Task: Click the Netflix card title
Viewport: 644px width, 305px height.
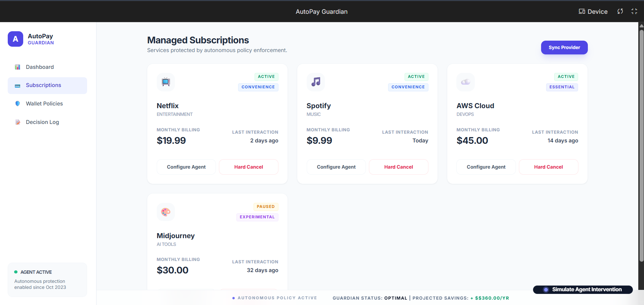Action: pos(167,106)
